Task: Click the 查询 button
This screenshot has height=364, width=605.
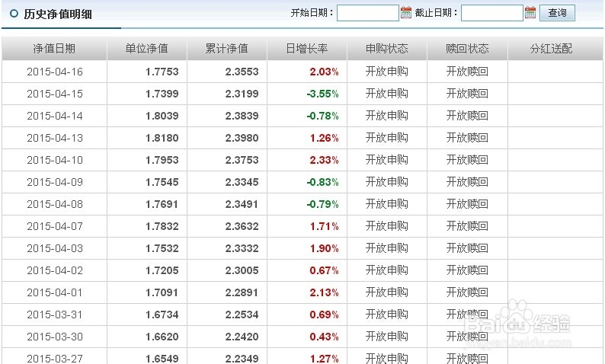Action: point(557,13)
